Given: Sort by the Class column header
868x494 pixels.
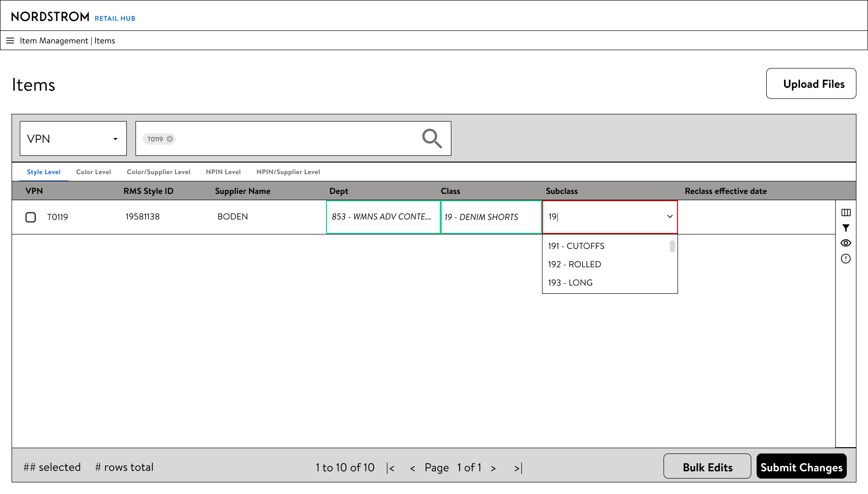Looking at the screenshot, I should (450, 191).
